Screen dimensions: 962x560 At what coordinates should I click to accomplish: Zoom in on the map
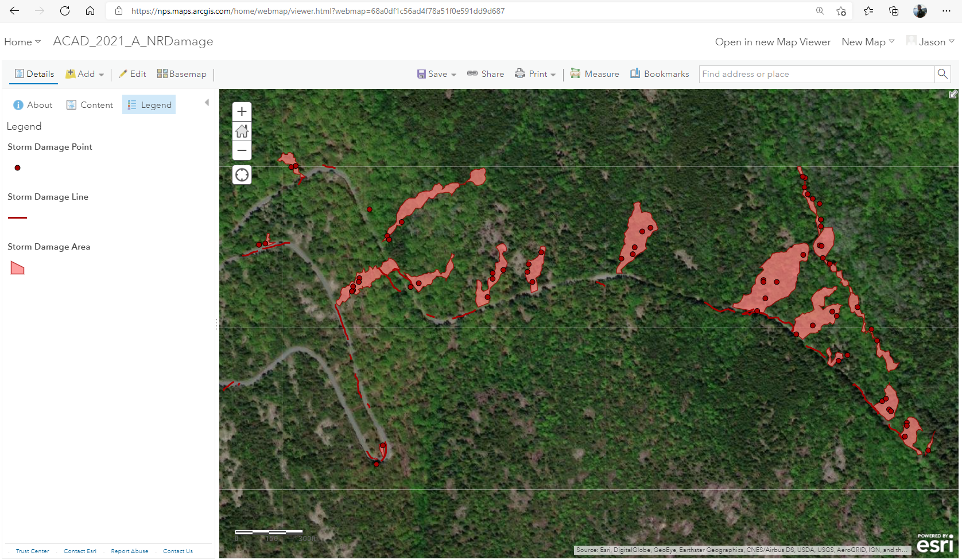[x=242, y=111]
